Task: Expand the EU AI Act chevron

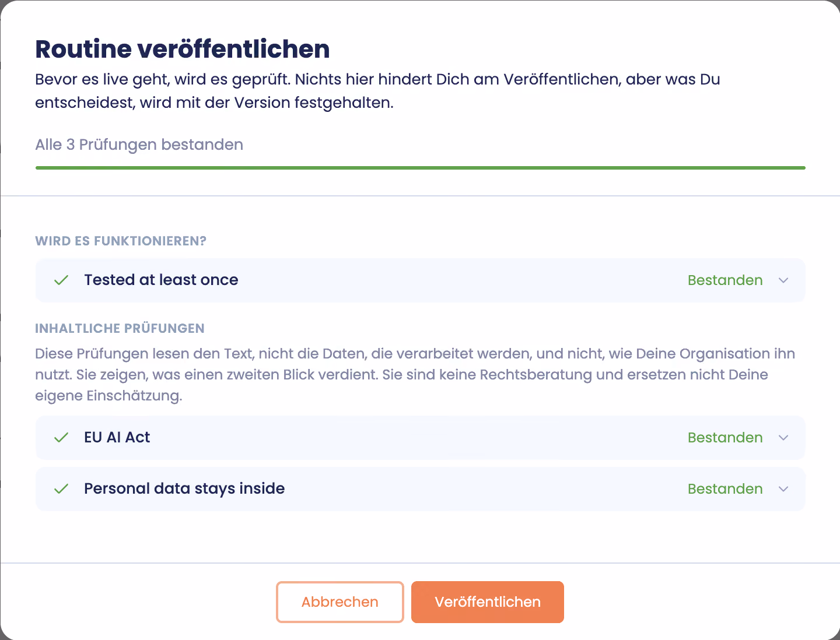Action: tap(783, 438)
